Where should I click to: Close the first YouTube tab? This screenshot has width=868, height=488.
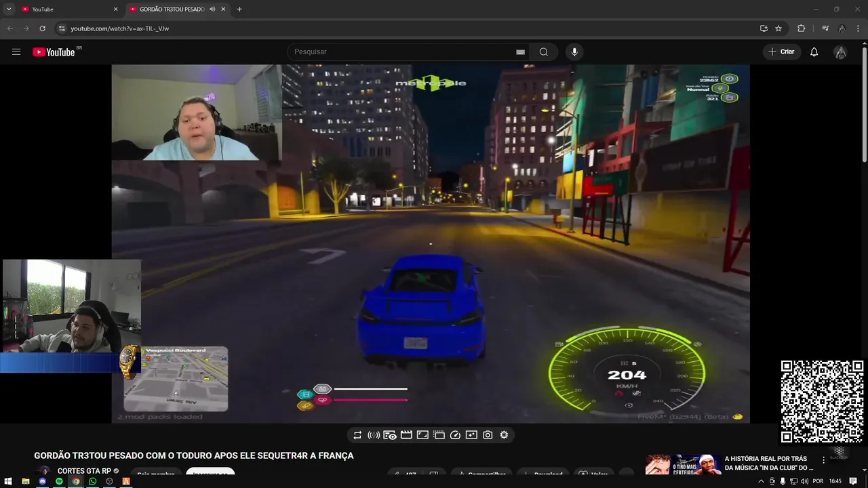[x=115, y=9]
